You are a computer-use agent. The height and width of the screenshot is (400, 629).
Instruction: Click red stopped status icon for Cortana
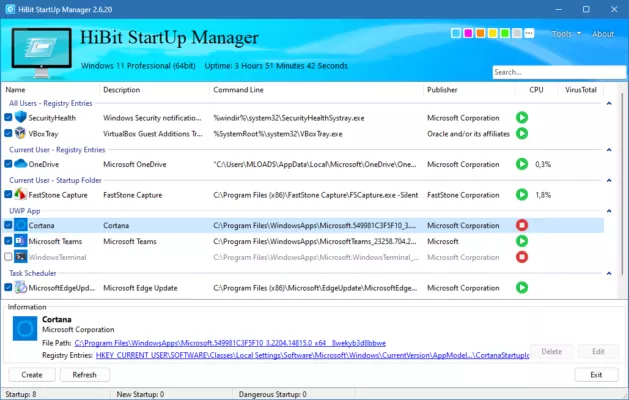pos(522,225)
